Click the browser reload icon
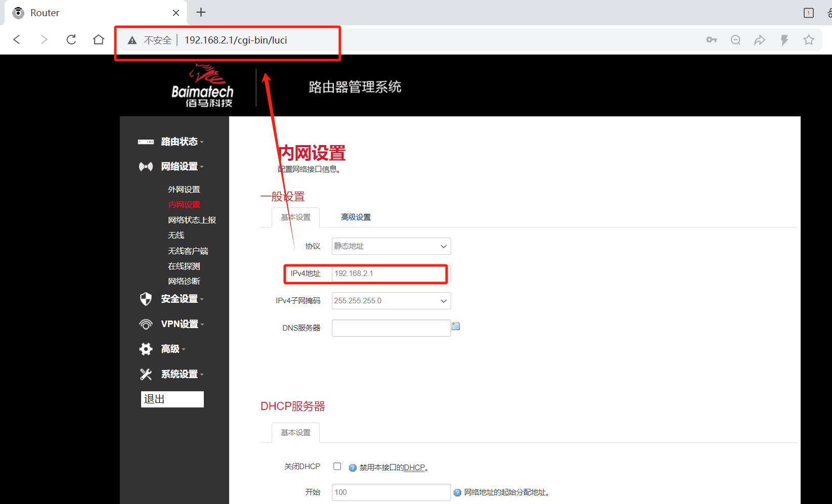832x504 pixels. click(x=71, y=39)
